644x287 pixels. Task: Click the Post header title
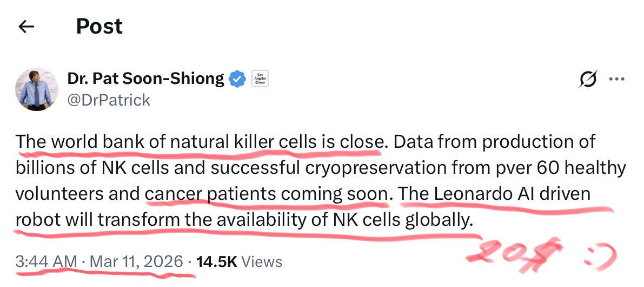(99, 27)
